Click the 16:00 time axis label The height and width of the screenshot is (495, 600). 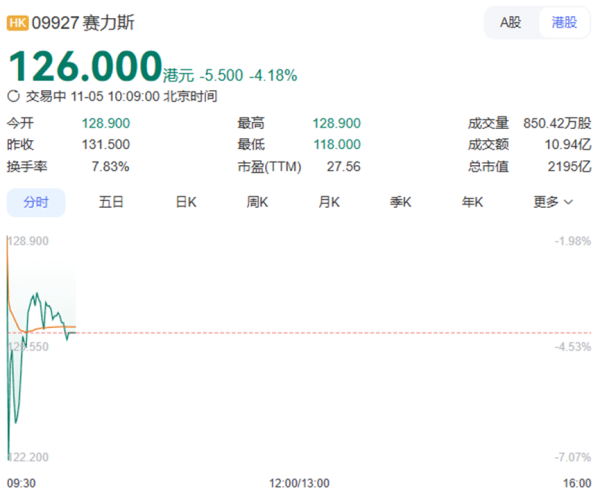tap(577, 484)
